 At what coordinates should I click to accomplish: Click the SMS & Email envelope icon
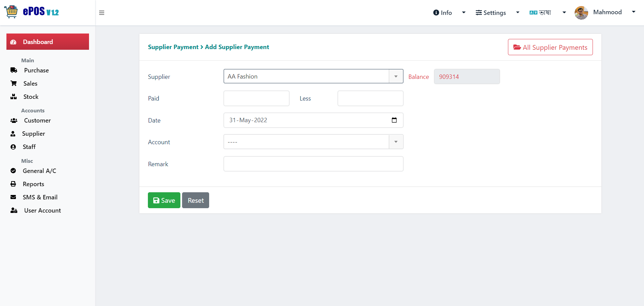[x=13, y=197]
